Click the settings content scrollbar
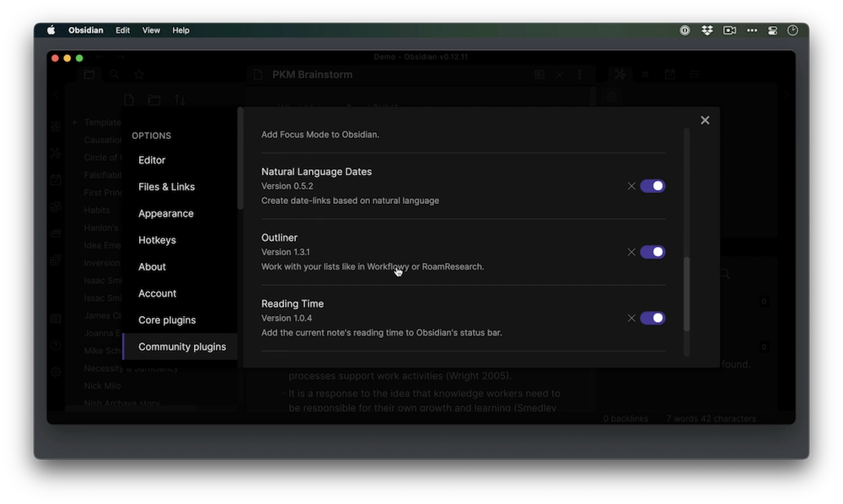The image size is (843, 504). [x=686, y=294]
